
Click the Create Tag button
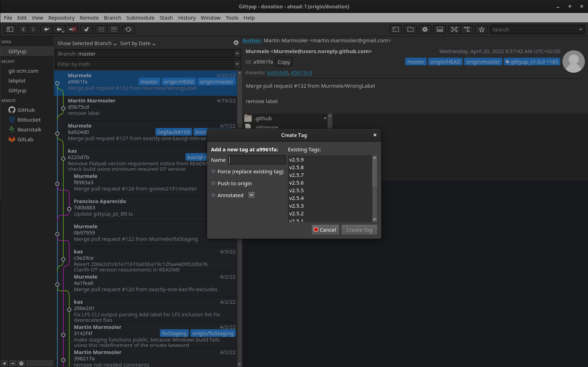359,230
